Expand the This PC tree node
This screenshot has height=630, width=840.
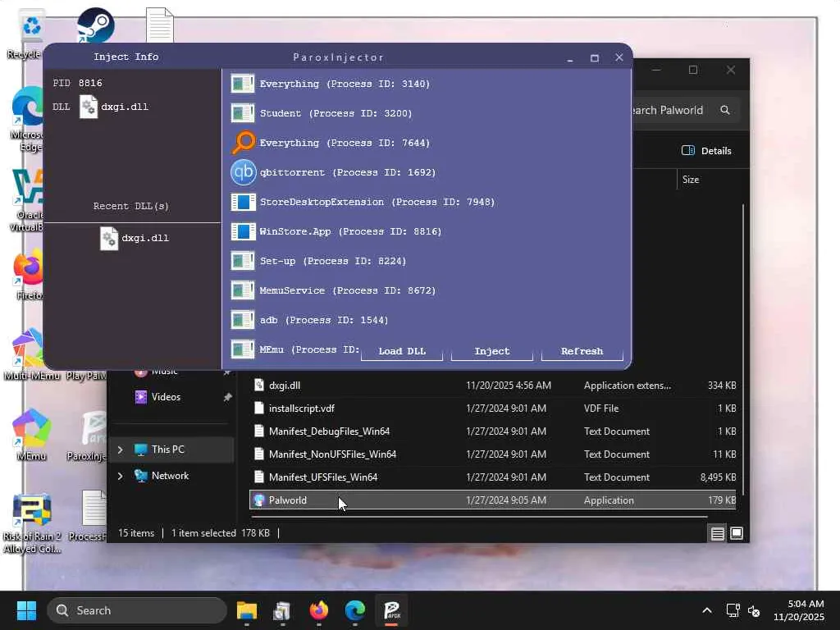120,450
